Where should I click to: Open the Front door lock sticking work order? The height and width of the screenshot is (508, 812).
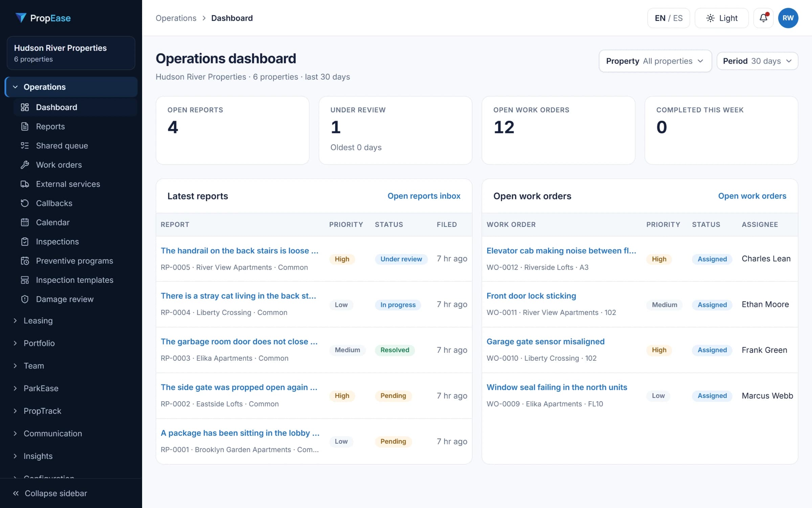tap(531, 296)
